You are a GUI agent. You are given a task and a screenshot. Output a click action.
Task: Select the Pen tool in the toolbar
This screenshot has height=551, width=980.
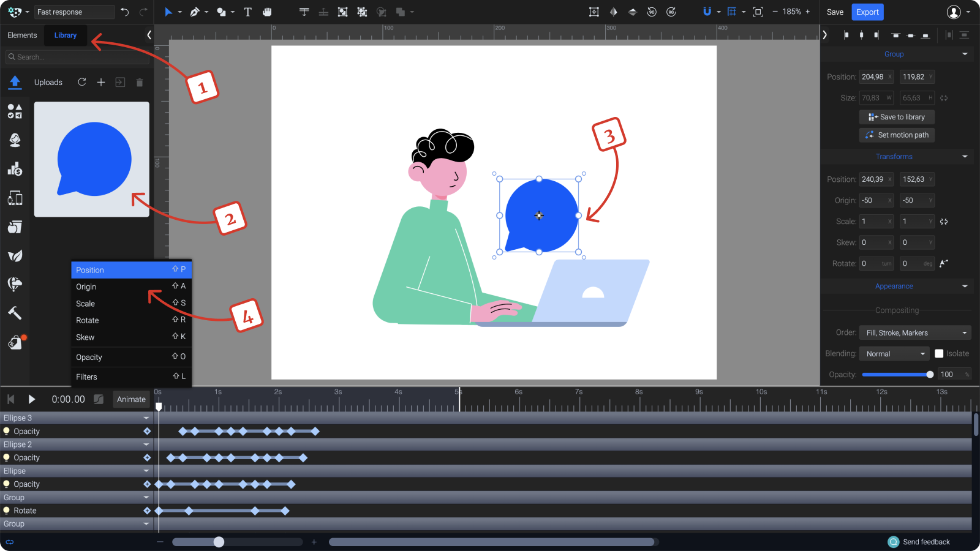click(194, 12)
